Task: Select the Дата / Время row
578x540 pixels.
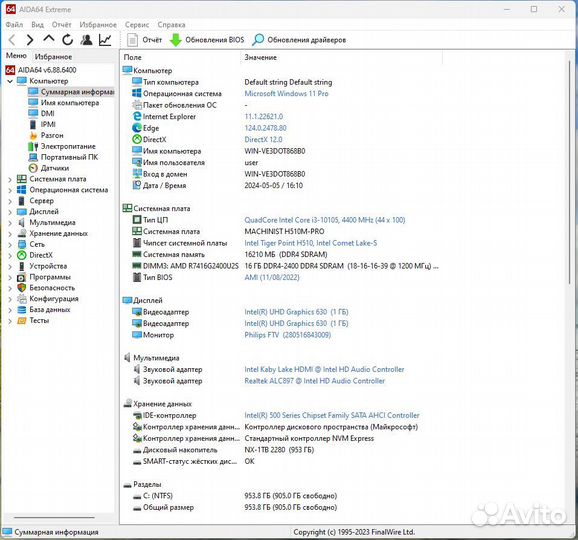Action: (217, 185)
